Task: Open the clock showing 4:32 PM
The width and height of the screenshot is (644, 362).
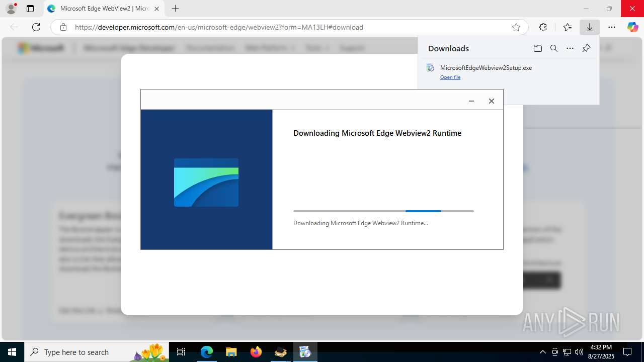Action: [x=601, y=352]
